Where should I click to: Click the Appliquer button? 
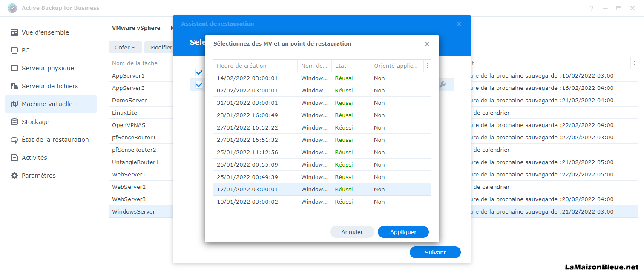(x=403, y=232)
